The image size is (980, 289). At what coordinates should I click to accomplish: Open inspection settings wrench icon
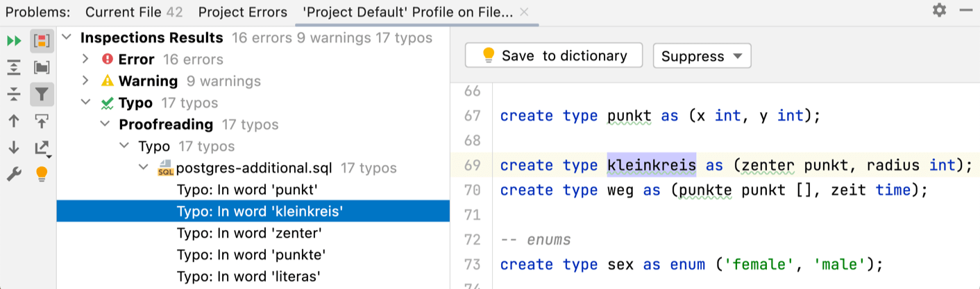(x=14, y=173)
